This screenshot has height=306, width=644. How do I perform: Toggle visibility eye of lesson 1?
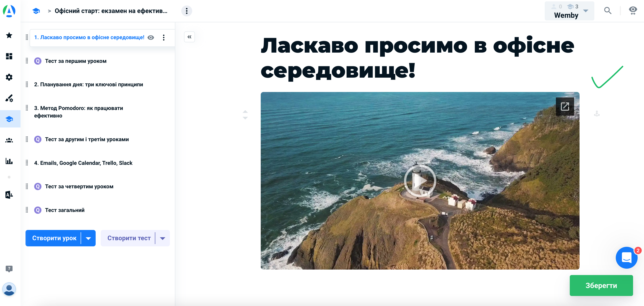151,38
